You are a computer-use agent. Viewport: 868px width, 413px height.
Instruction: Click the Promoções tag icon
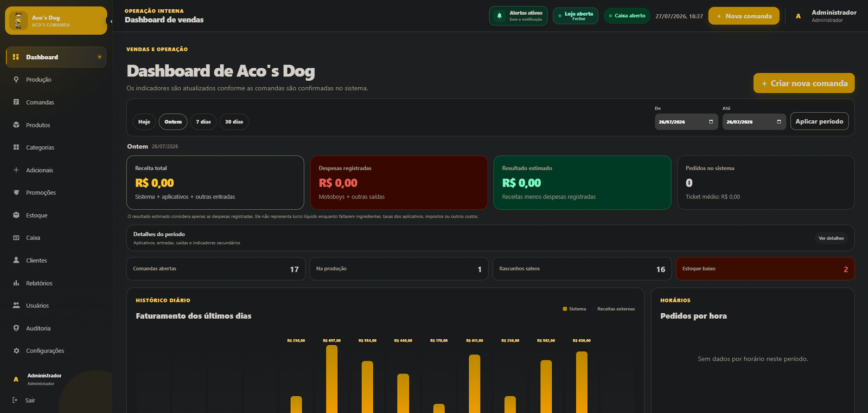(16, 192)
